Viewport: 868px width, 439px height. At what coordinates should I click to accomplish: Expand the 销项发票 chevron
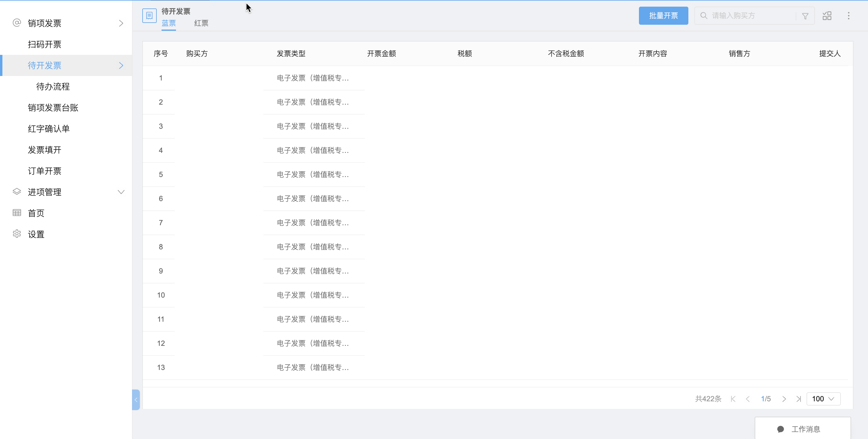tap(121, 23)
